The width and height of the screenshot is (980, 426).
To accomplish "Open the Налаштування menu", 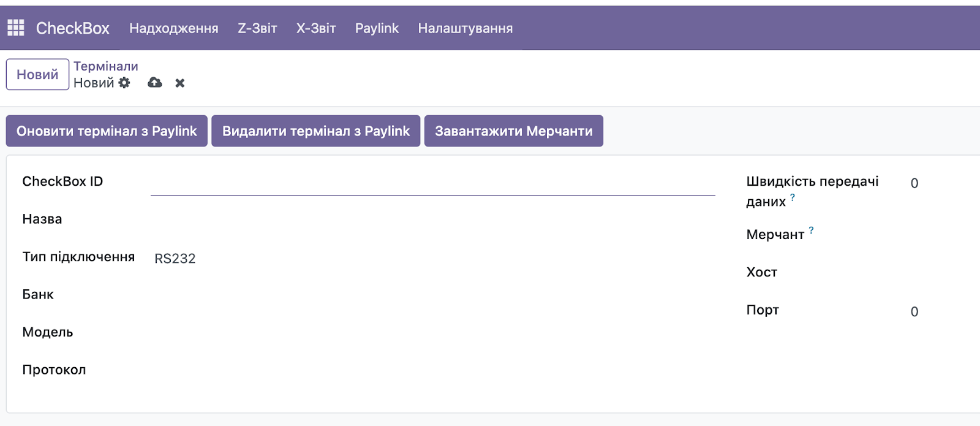I will (x=465, y=28).
